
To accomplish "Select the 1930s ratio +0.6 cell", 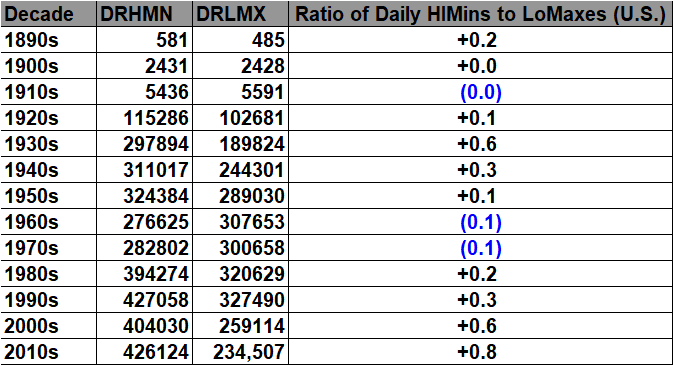I will pyautogui.click(x=480, y=144).
